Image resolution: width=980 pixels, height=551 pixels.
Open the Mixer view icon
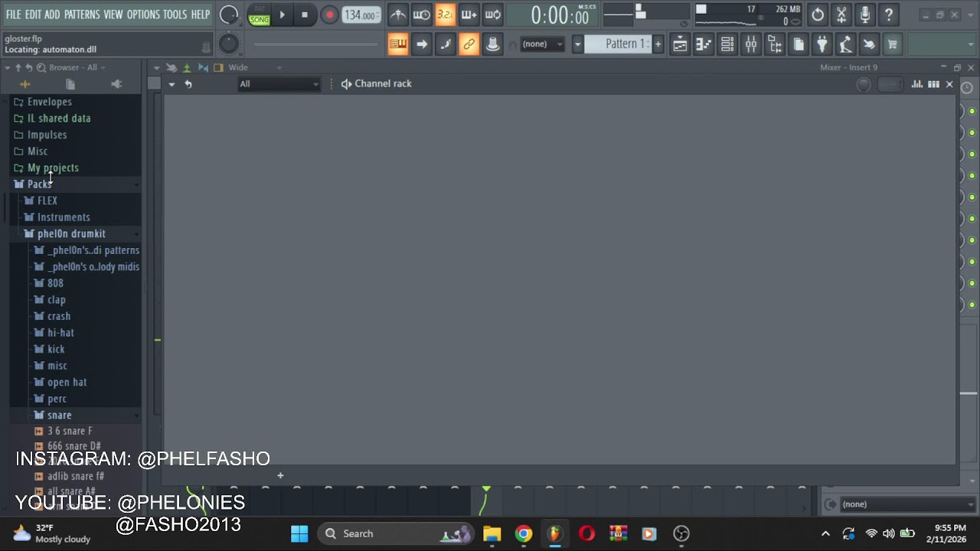751,44
